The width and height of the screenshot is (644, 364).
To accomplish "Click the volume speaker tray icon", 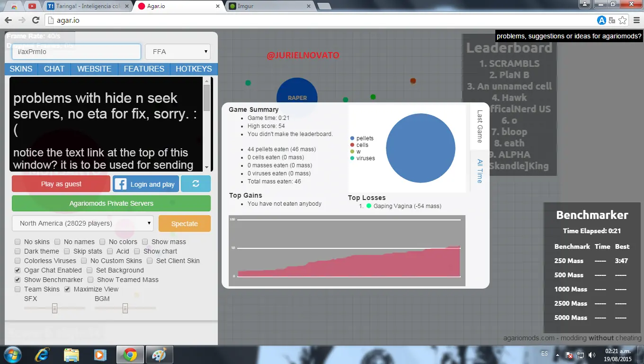I will tap(591, 355).
